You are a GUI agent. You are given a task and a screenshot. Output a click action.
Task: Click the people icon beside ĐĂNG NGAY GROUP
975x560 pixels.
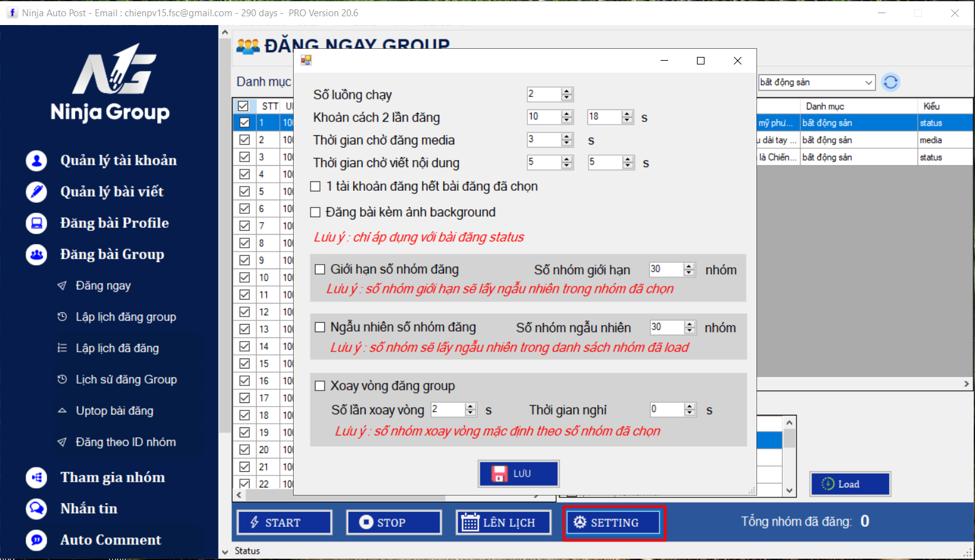tap(248, 46)
